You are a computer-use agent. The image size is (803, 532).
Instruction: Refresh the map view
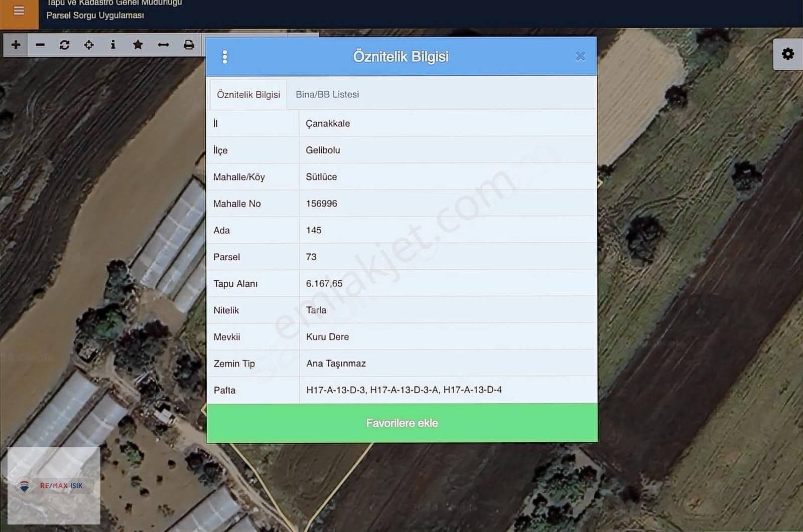[x=65, y=45]
